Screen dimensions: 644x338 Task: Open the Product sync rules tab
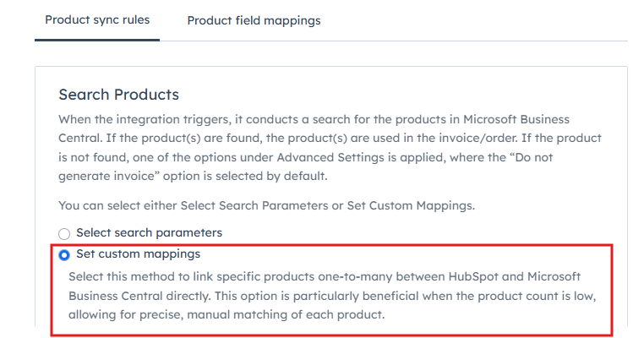click(97, 19)
